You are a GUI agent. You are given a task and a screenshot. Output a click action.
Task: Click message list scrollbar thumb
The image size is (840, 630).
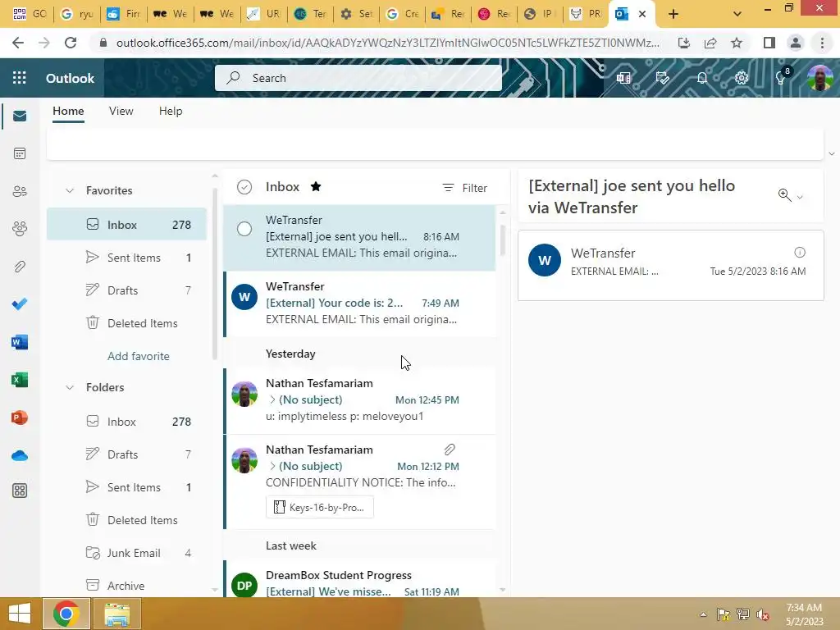(503, 240)
